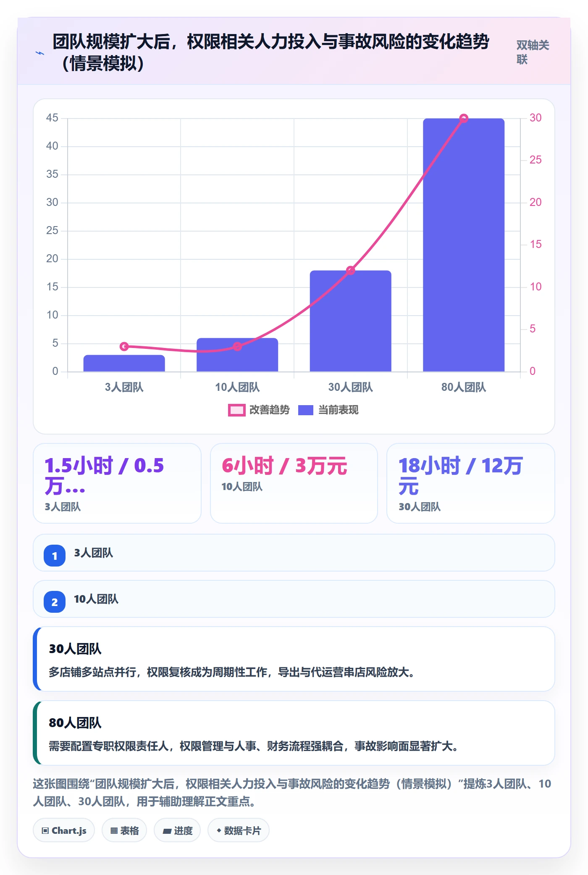This screenshot has height=875, width=588.
Task: Click the number 2 badge for 10人团队
Action: click(55, 602)
